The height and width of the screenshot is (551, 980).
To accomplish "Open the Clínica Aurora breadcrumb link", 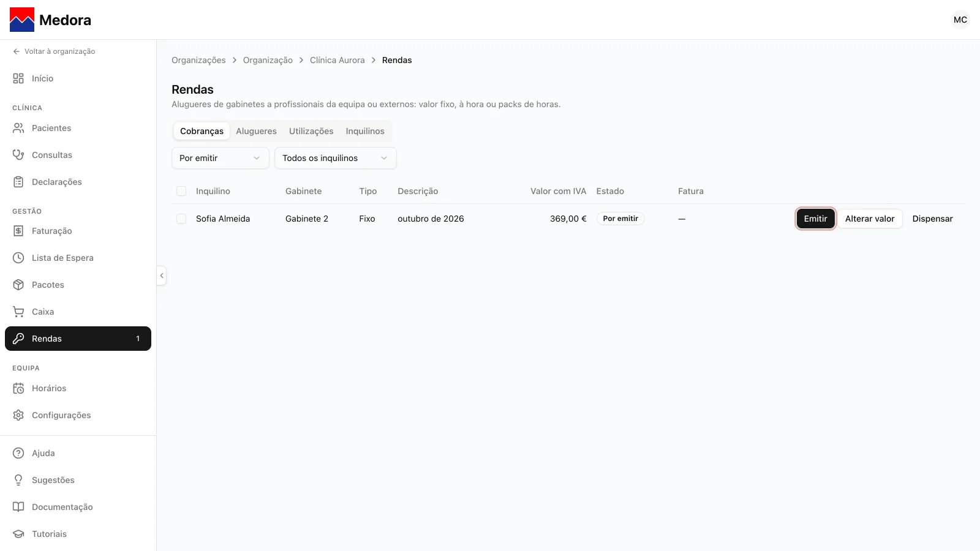I will pos(337,60).
